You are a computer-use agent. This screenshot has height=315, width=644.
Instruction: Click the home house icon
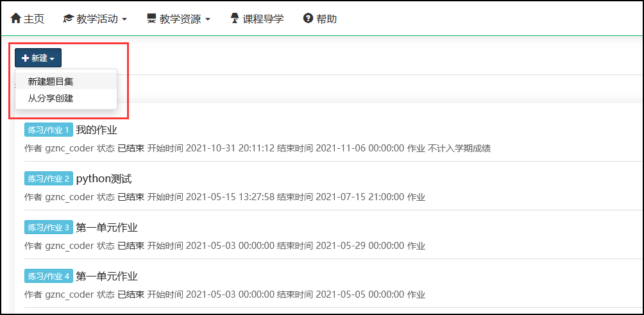(15, 18)
